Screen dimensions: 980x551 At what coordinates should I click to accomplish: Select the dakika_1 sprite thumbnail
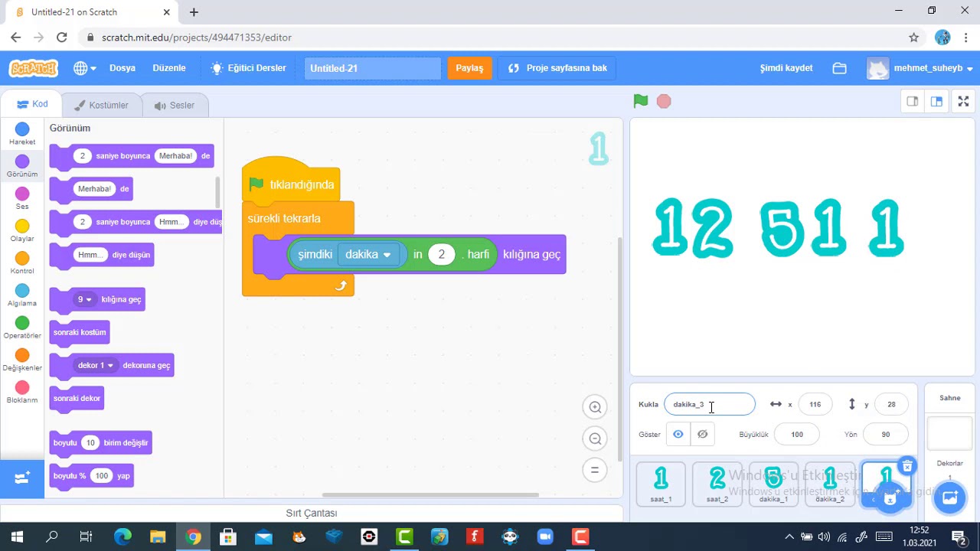coord(773,484)
